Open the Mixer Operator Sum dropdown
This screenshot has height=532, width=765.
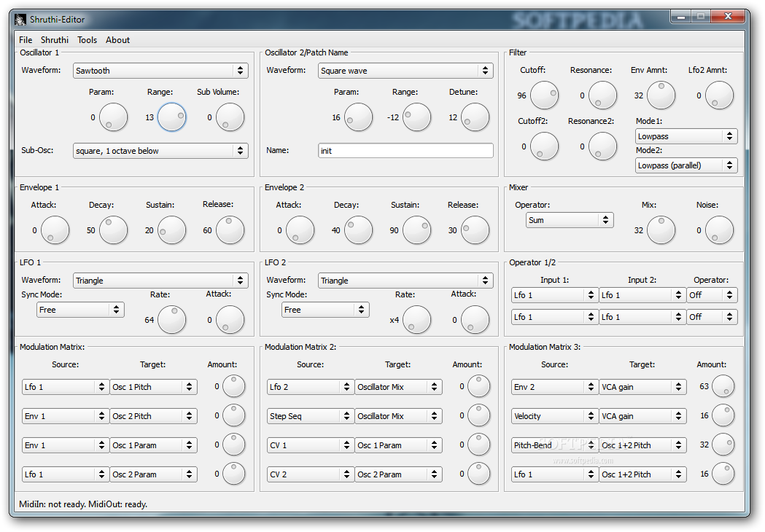point(570,220)
